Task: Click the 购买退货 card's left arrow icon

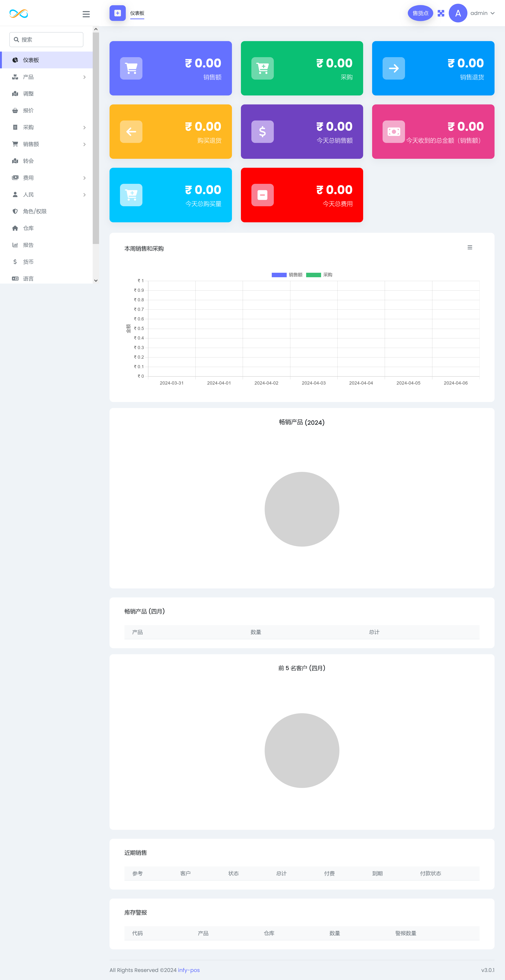Action: 131,132
